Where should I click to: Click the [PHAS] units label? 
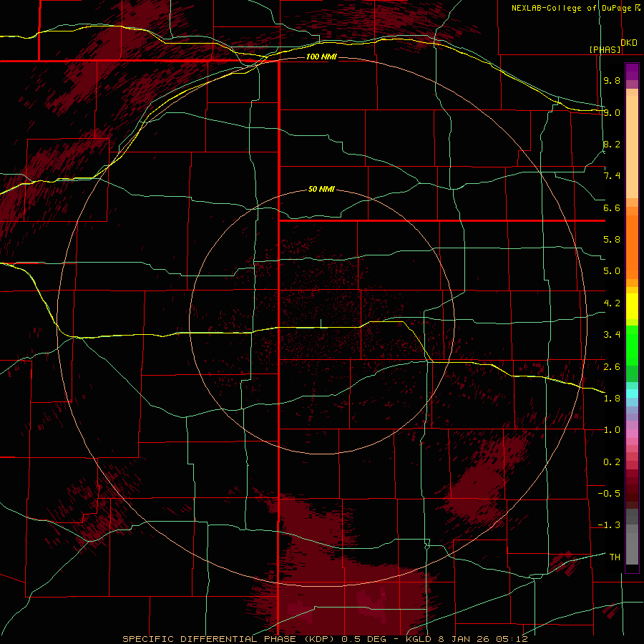[x=605, y=49]
